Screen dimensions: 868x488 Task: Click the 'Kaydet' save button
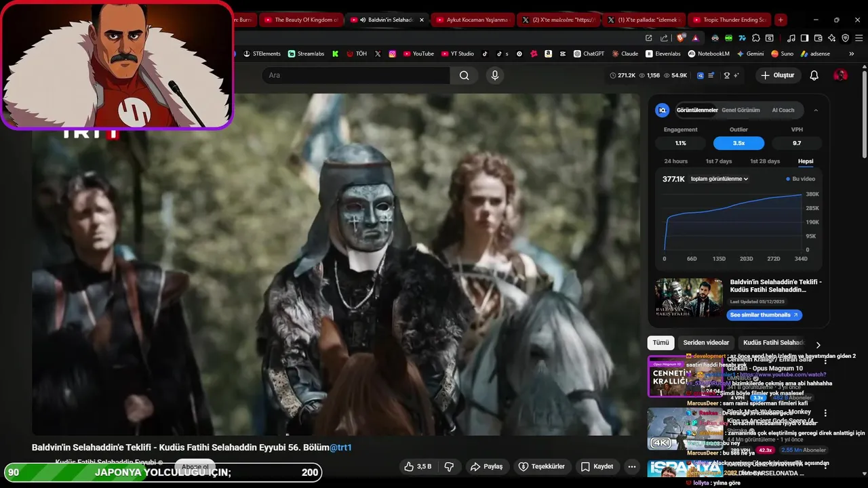pos(597,466)
